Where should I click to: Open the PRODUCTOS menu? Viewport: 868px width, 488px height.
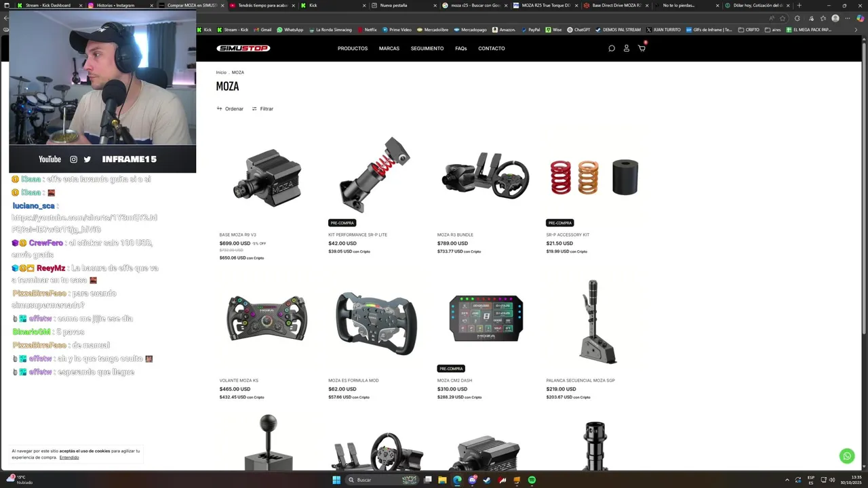coord(353,48)
